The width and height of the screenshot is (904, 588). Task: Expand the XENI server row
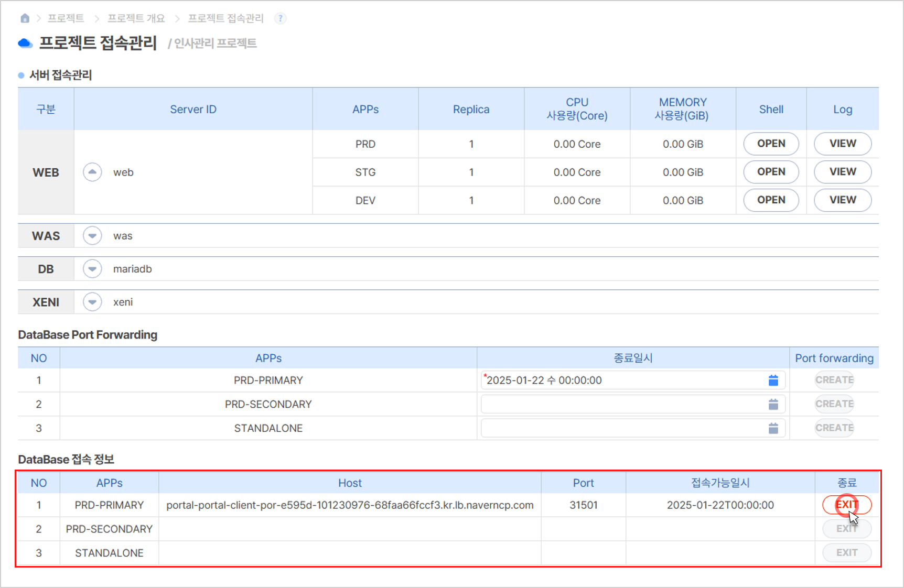tap(92, 302)
